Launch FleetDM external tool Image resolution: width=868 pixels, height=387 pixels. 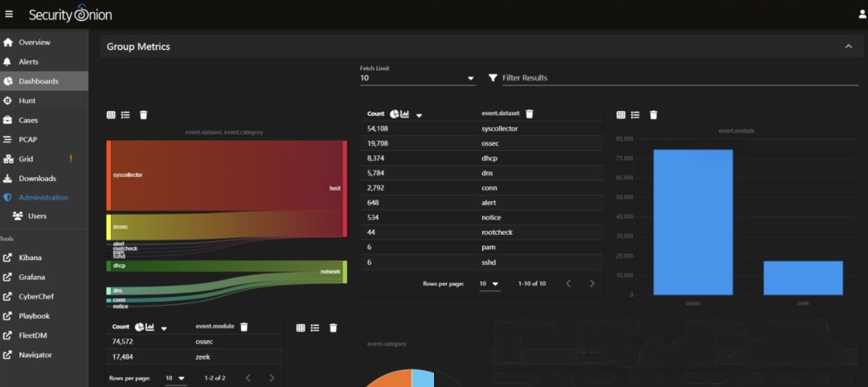pos(43,335)
